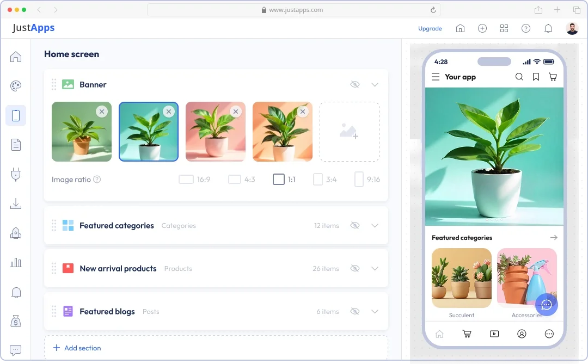The width and height of the screenshot is (588, 364).
Task: Select the pink background plant banner thumbnail
Action: (216, 132)
